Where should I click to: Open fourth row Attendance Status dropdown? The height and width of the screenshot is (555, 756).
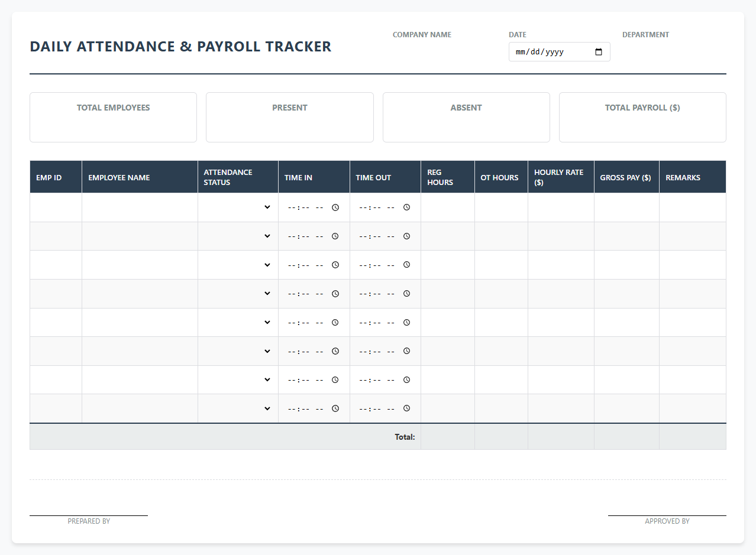pyautogui.click(x=238, y=294)
